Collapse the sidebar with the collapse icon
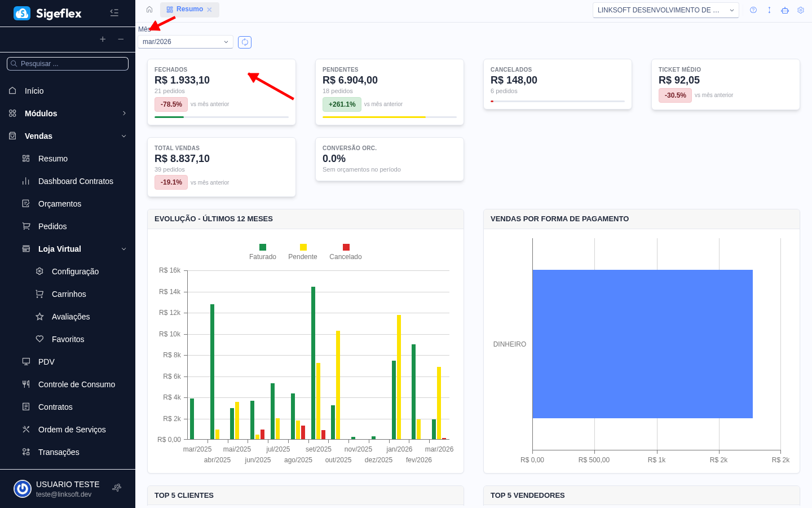This screenshot has width=812, height=508. 114,12
